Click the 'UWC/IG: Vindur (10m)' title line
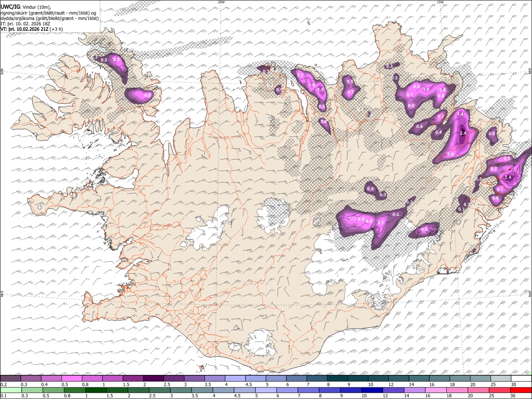The height and width of the screenshot is (399, 532). pyautogui.click(x=26, y=7)
